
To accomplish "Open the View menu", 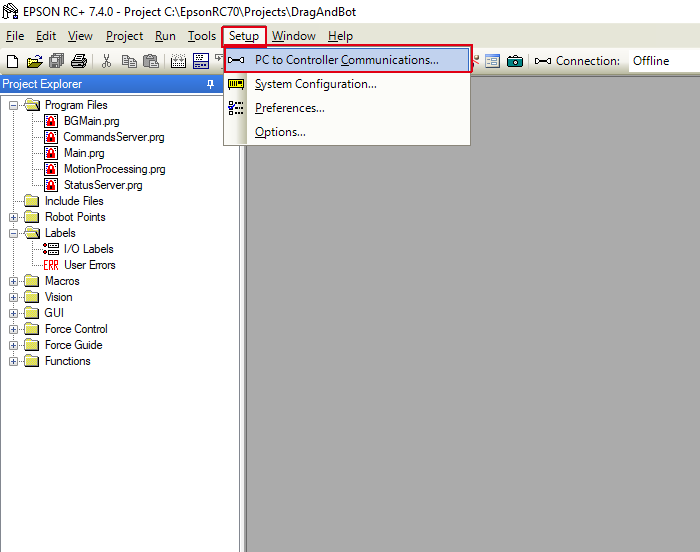I will click(80, 36).
